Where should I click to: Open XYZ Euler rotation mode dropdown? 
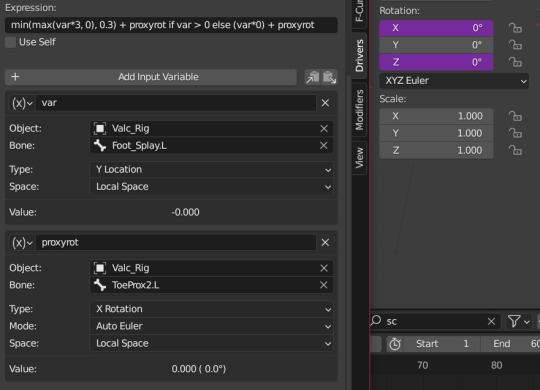[454, 81]
